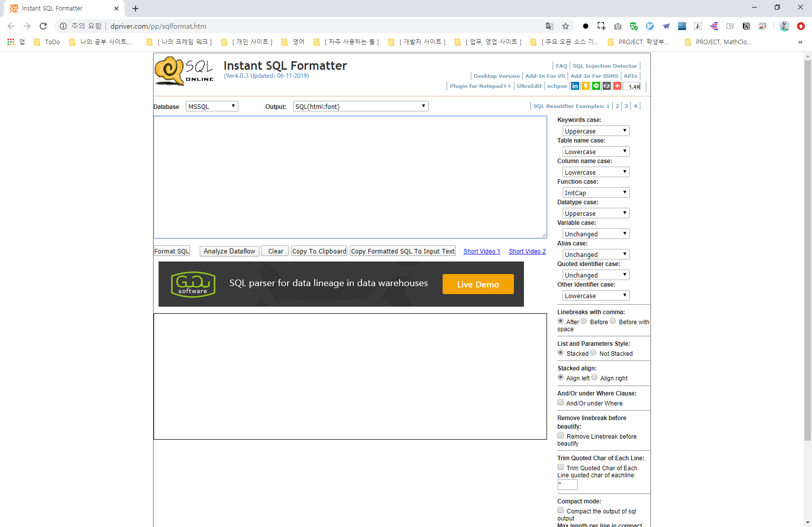Click the CSV extension icon
Screen dimensions: 812x527
(730, 26)
